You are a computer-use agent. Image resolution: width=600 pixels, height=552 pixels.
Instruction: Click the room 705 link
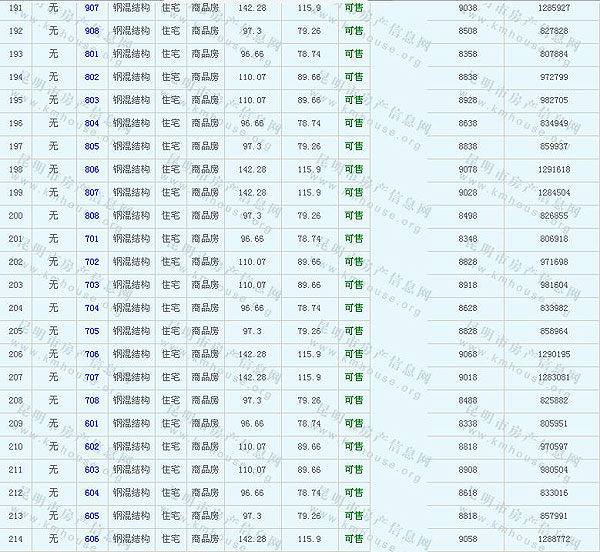point(92,331)
